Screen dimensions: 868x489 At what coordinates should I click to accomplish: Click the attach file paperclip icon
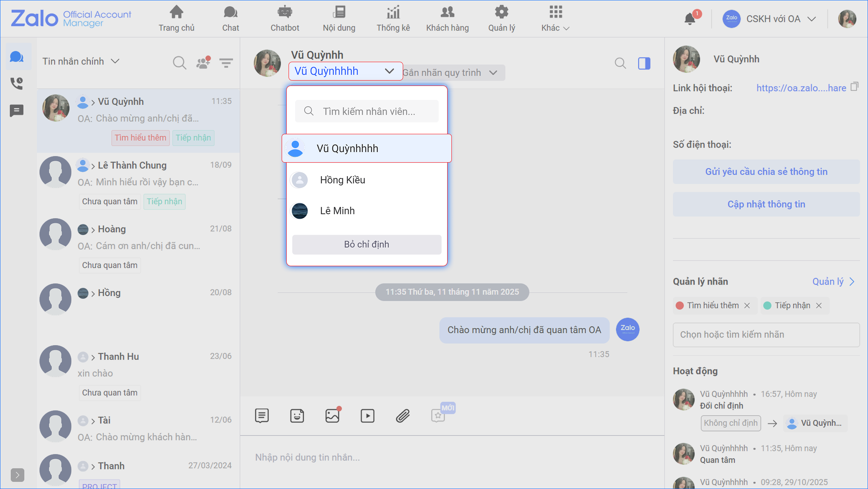coord(403,416)
